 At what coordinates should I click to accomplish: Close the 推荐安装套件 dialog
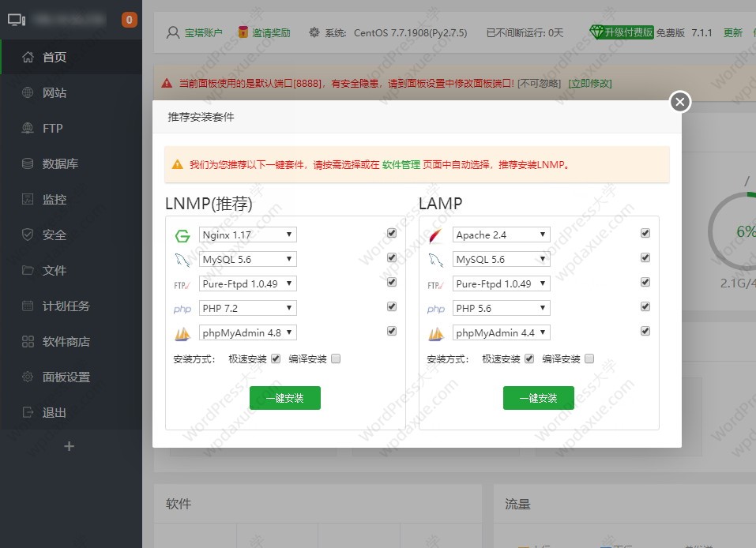tap(680, 102)
